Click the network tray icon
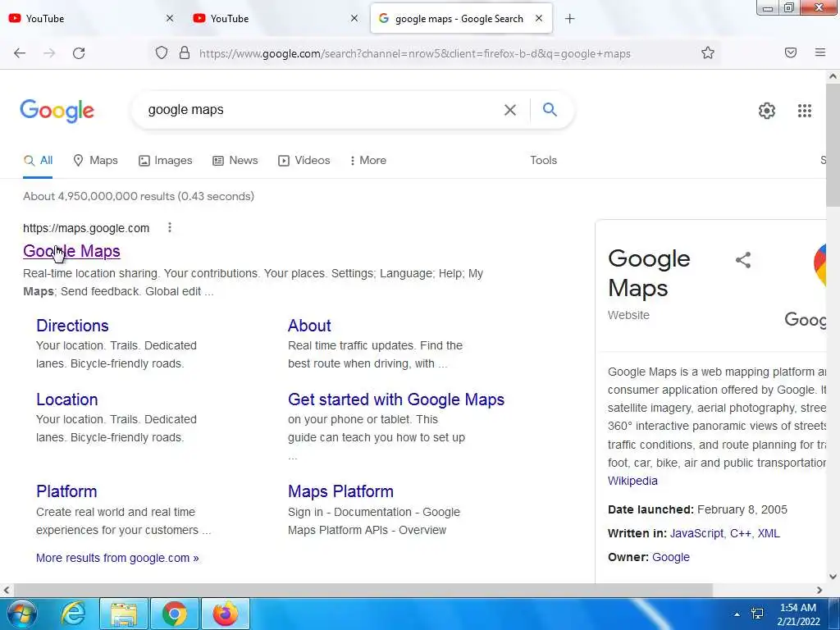 757,614
